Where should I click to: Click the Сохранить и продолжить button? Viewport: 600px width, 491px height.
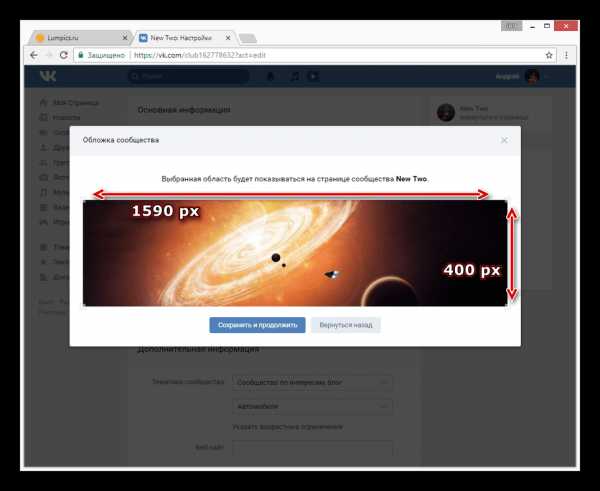257,325
